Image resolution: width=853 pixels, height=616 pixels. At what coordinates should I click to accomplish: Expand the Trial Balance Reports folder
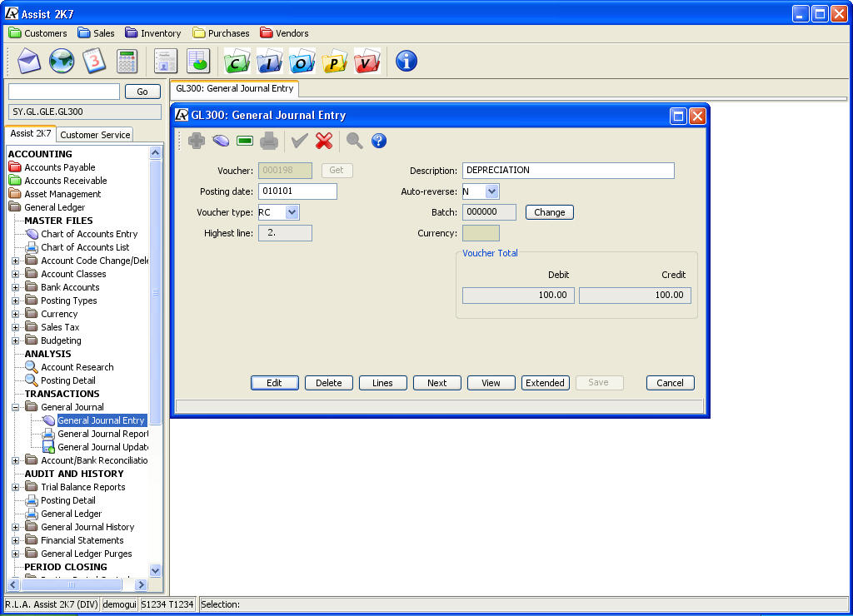click(16, 487)
